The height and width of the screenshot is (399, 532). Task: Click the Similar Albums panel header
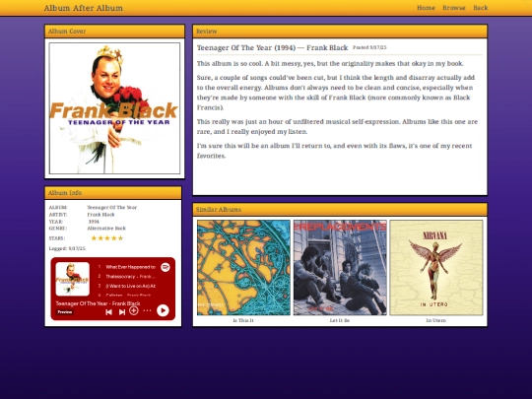pos(340,209)
